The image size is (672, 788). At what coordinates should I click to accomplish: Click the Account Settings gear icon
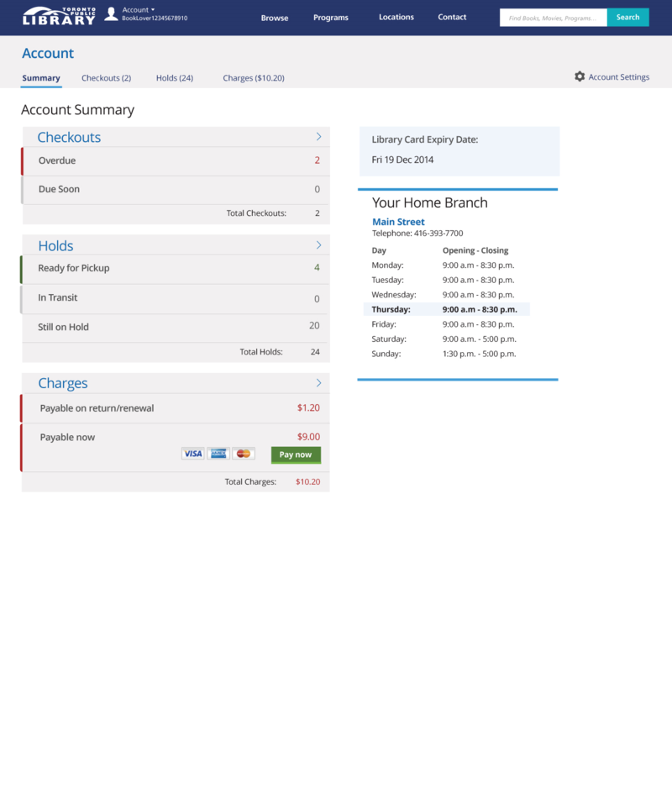(x=580, y=76)
